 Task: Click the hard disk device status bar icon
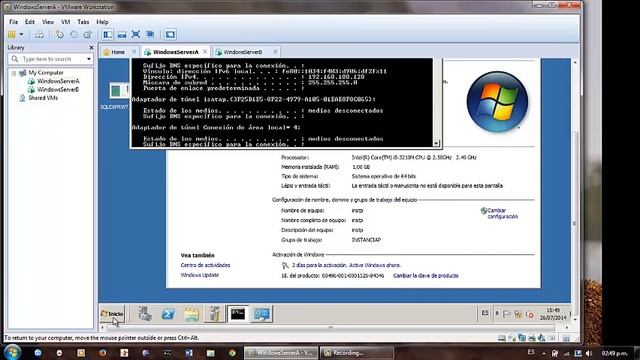(x=502, y=338)
